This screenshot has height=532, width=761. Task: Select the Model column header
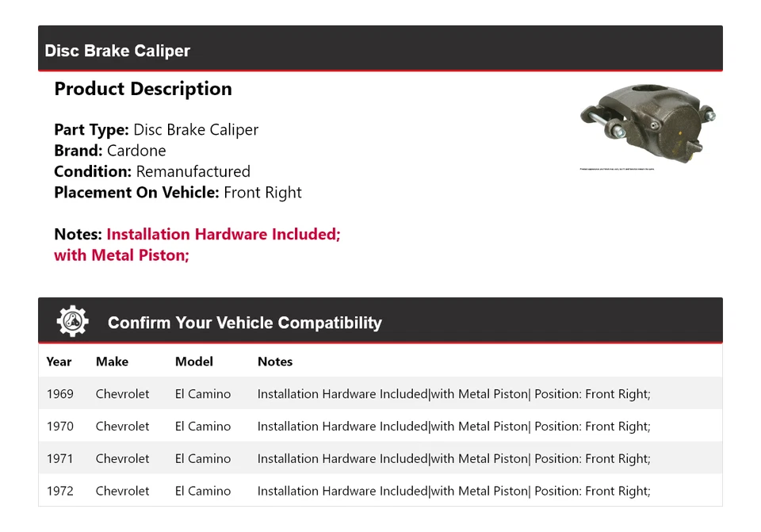[x=194, y=362]
